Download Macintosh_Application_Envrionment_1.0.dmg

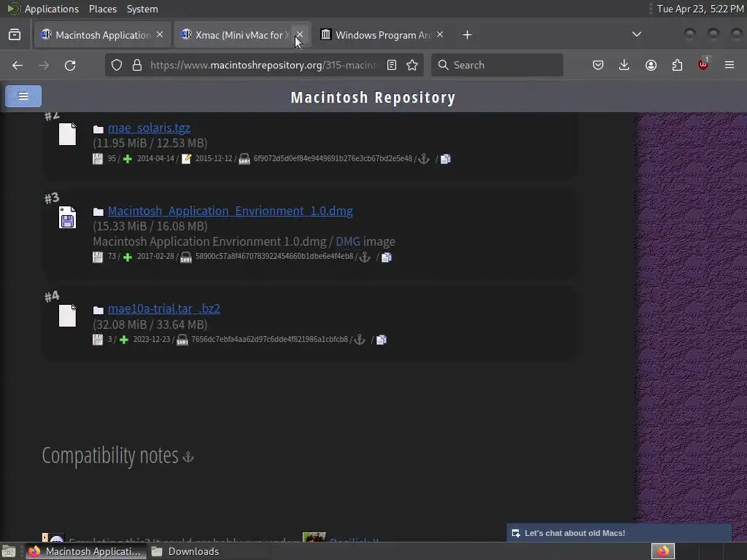[230, 211]
